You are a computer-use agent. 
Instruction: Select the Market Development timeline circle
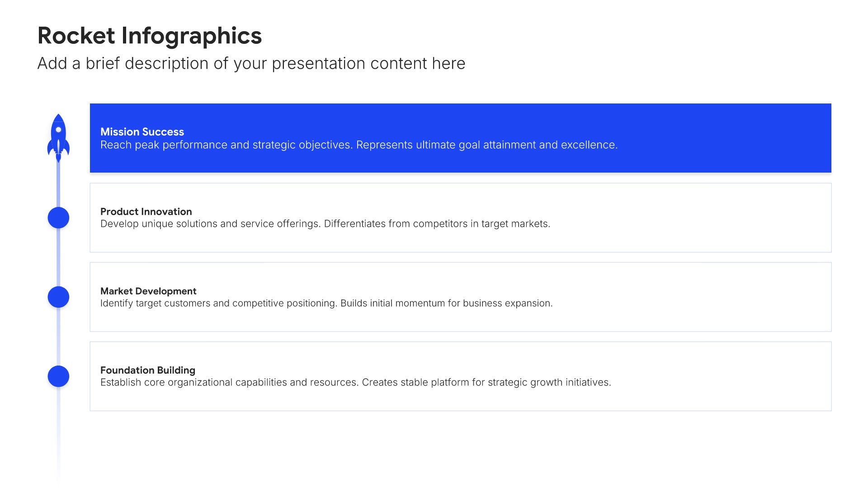coord(58,297)
